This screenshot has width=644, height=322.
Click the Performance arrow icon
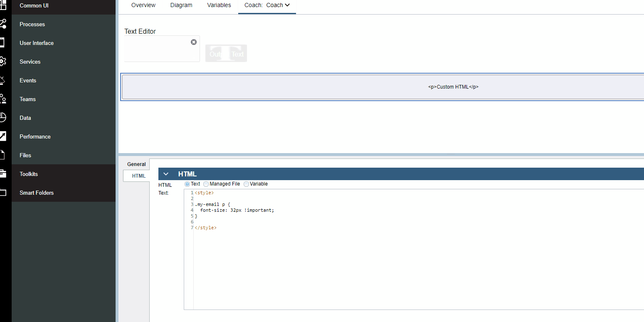point(2,136)
